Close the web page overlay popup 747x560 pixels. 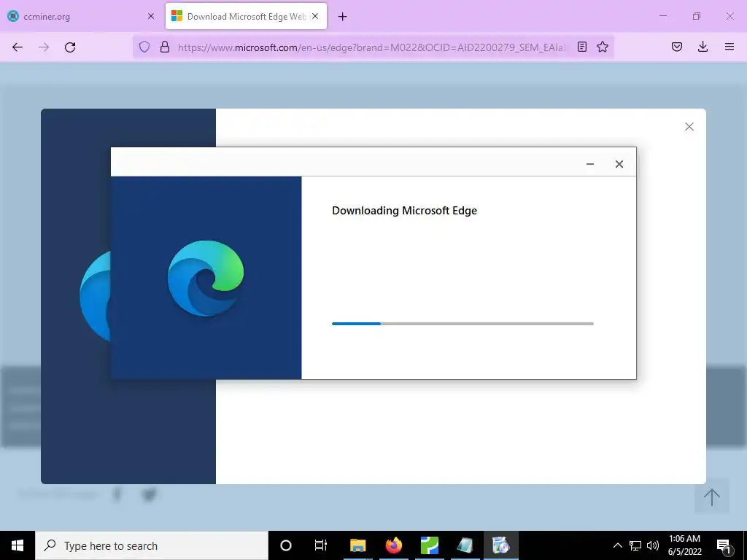(x=689, y=126)
